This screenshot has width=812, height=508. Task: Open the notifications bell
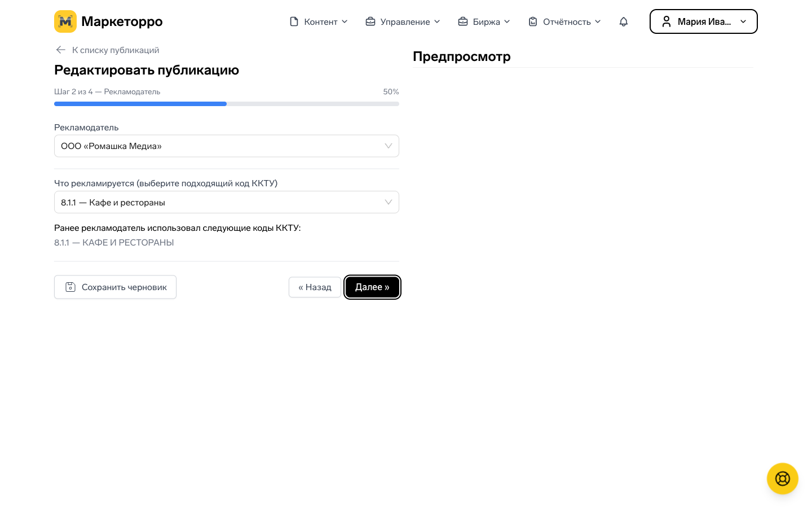coord(624,21)
